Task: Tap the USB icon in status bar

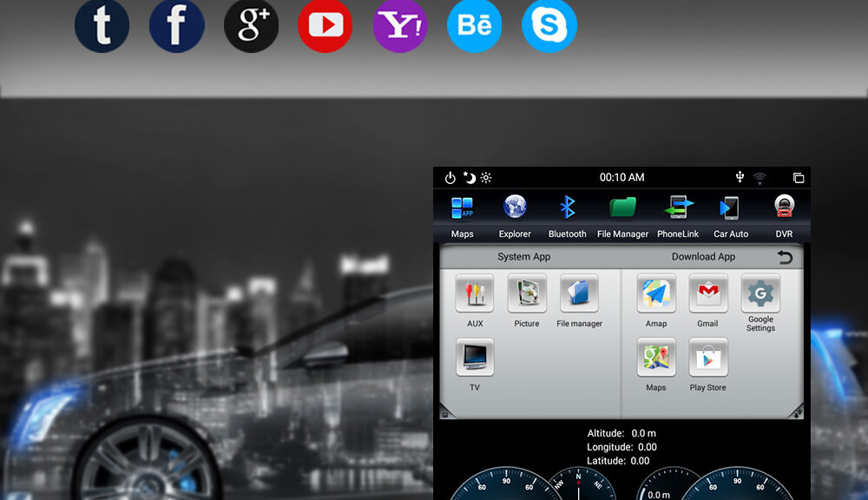Action: pos(740,176)
